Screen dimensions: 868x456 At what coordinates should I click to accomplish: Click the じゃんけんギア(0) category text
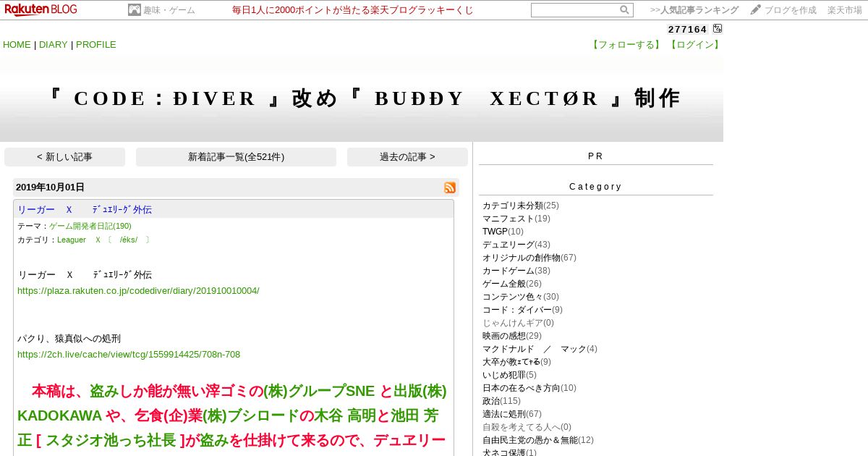(x=518, y=323)
